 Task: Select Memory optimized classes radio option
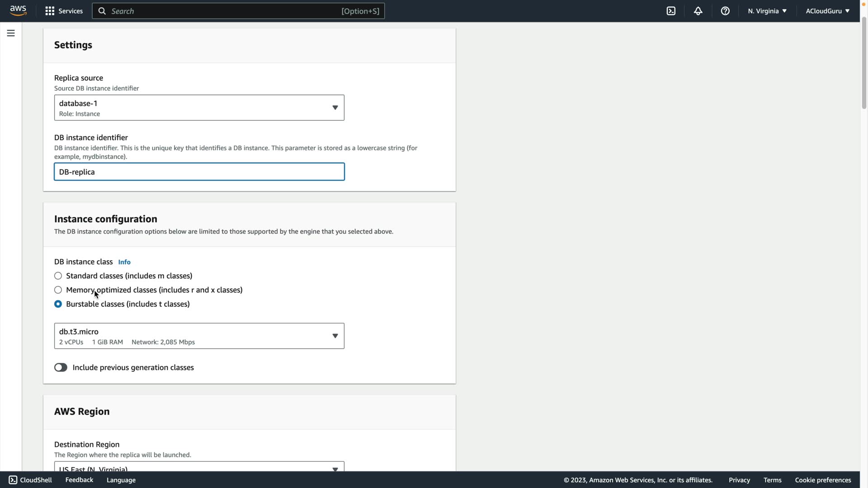[58, 290]
